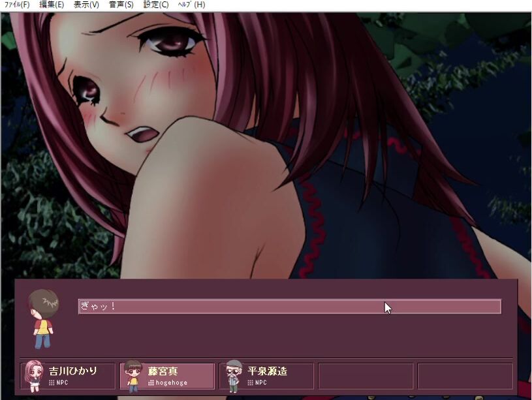Click the 平泉源造 chibi avatar icon
Viewport: 532px width, 400px height.
coord(234,376)
